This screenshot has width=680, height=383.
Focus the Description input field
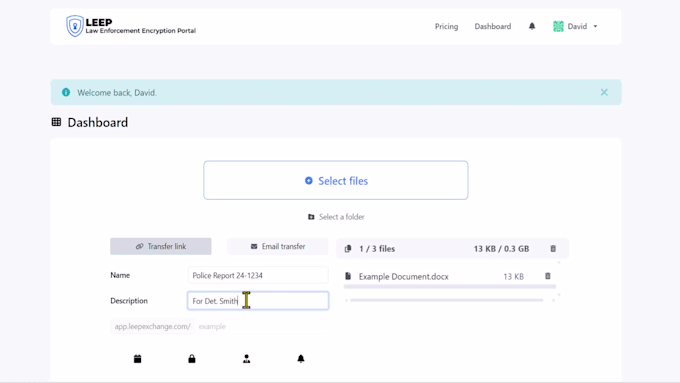pyautogui.click(x=258, y=301)
